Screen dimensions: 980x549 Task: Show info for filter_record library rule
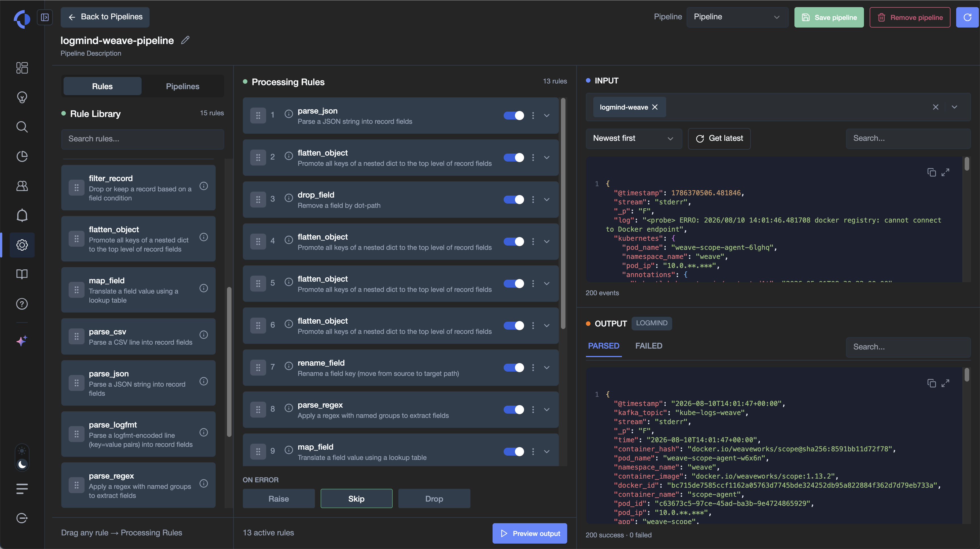(x=204, y=186)
